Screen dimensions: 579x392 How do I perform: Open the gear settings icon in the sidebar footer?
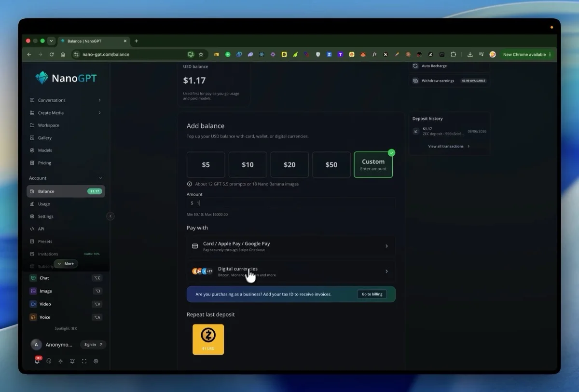point(96,361)
